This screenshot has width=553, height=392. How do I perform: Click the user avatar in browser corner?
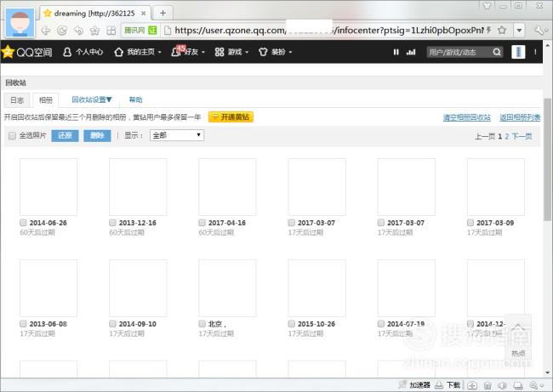[20, 23]
